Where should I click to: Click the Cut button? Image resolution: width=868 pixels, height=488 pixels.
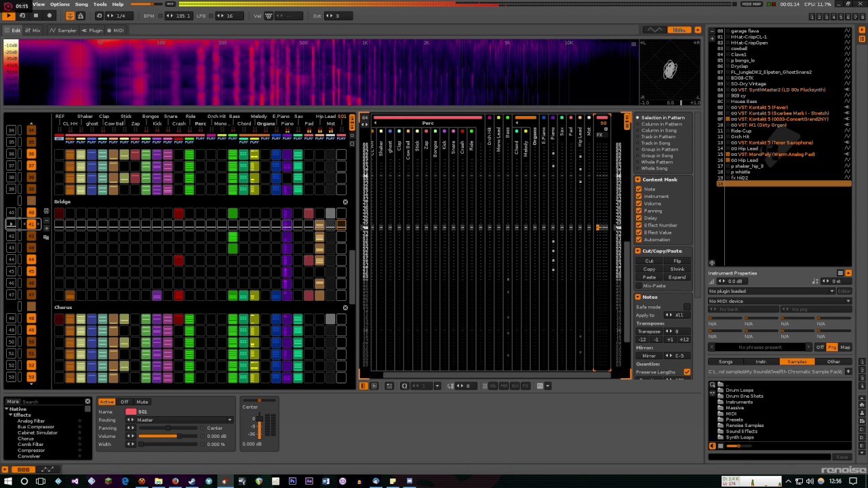[649, 261]
